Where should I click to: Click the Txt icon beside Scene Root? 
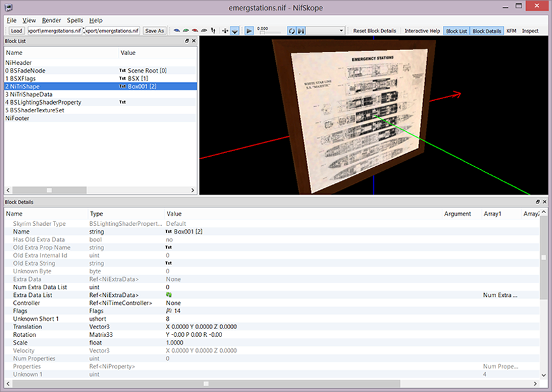(122, 70)
